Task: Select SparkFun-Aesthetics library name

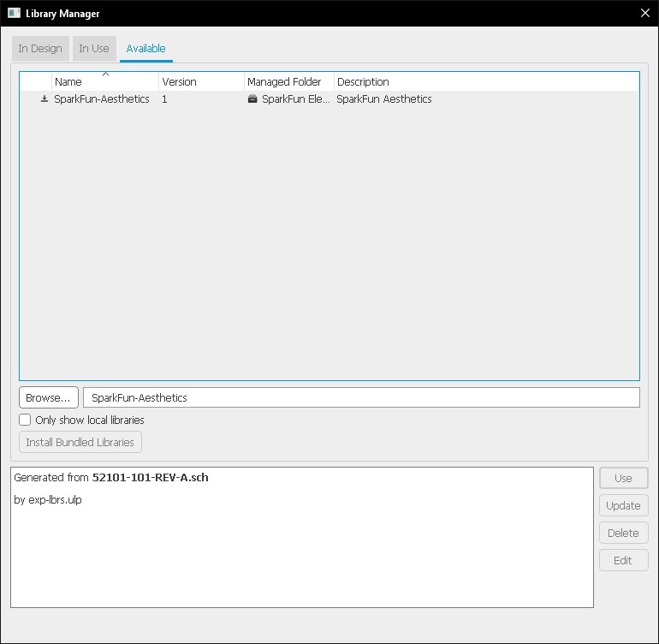Action: 102,98
